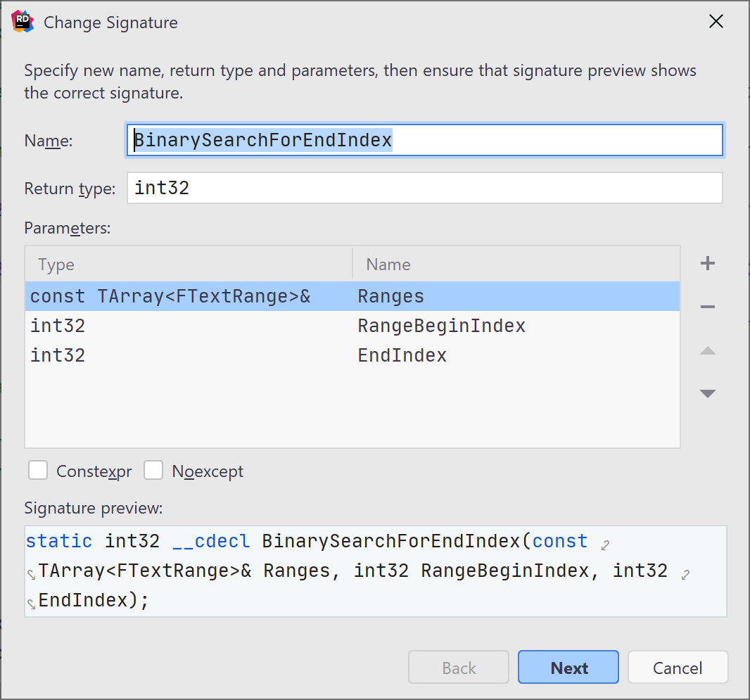Click inside the Name input field
The image size is (750, 700).
(422, 140)
